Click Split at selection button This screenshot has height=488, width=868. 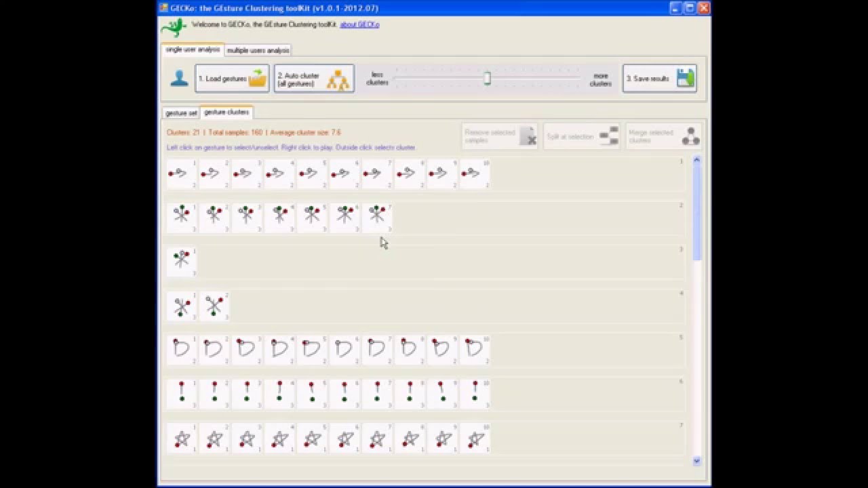(x=582, y=136)
